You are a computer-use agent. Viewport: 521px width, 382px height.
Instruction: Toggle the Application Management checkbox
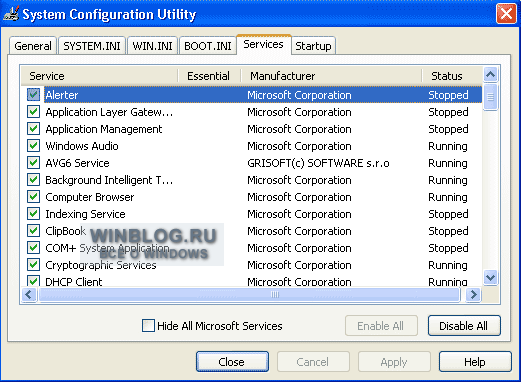point(33,129)
